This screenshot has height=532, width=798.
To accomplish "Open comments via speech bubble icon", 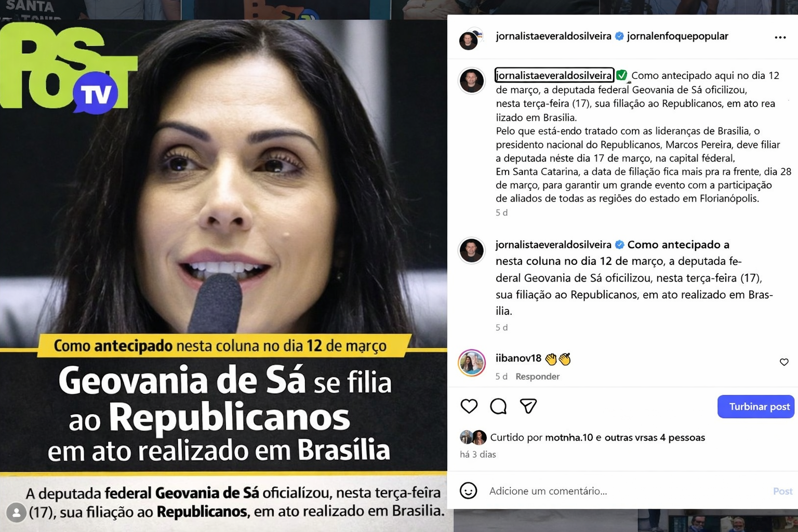I will (498, 406).
